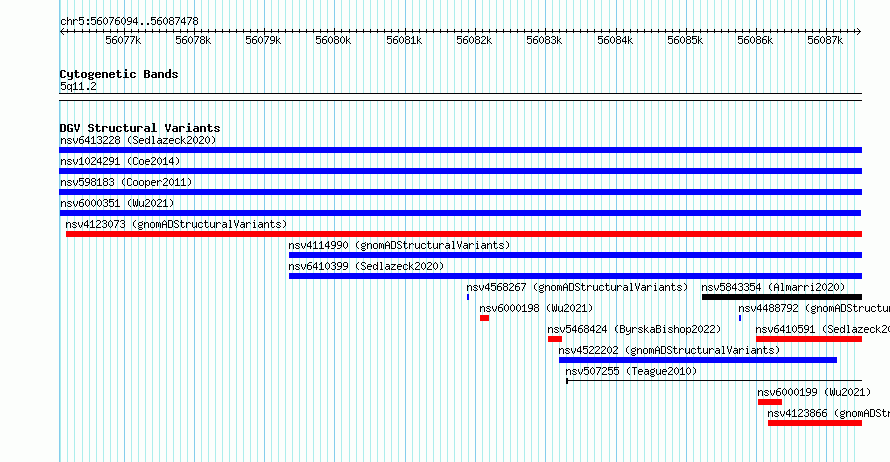Click the chr5:56076094..56087478 coordinate label

pyautogui.click(x=129, y=21)
